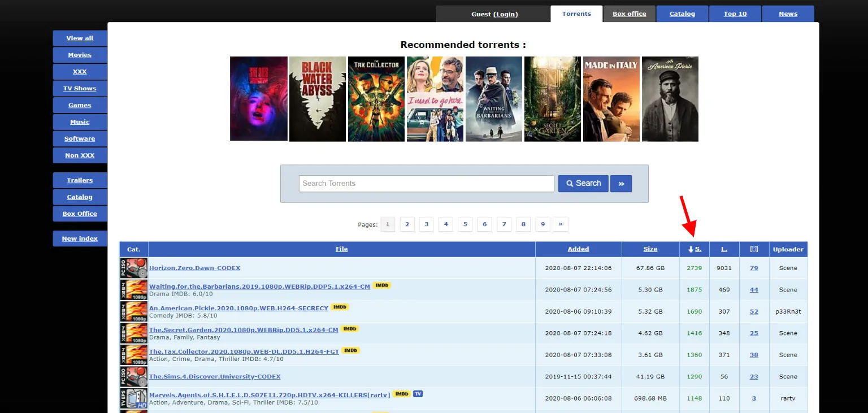
Task: Click category icon beside The.Secret.Garden row
Action: pos(134,333)
